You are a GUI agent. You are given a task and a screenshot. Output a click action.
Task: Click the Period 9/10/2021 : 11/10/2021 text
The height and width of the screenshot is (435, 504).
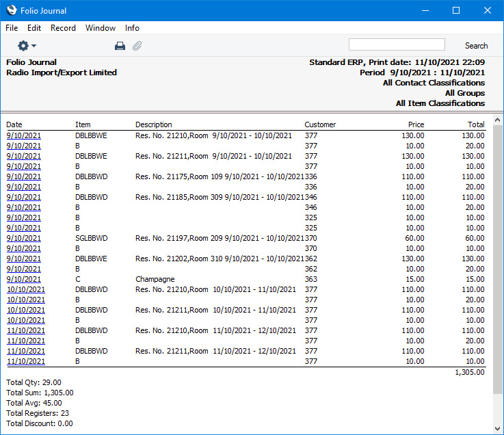tap(422, 72)
